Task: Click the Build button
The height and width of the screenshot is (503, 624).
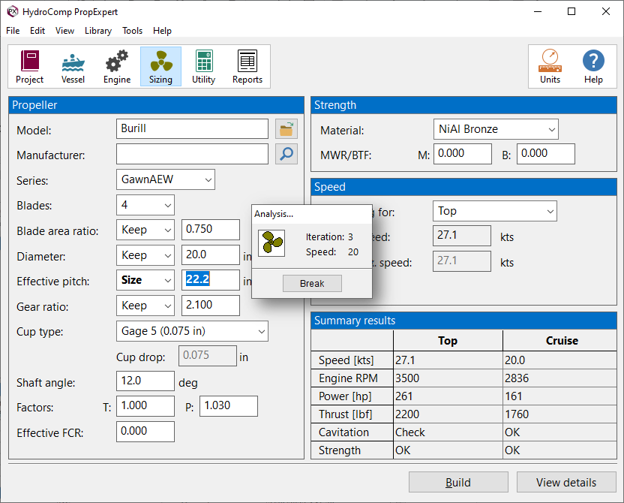Action: click(x=458, y=482)
